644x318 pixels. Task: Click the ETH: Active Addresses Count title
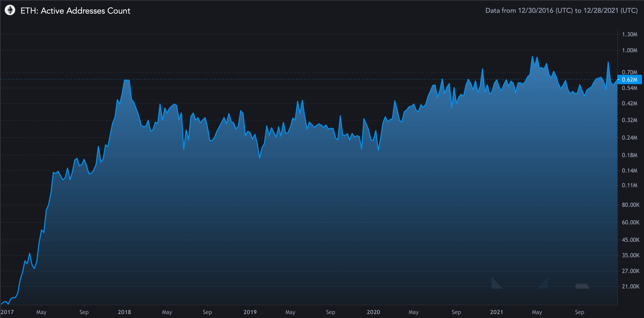click(x=75, y=11)
